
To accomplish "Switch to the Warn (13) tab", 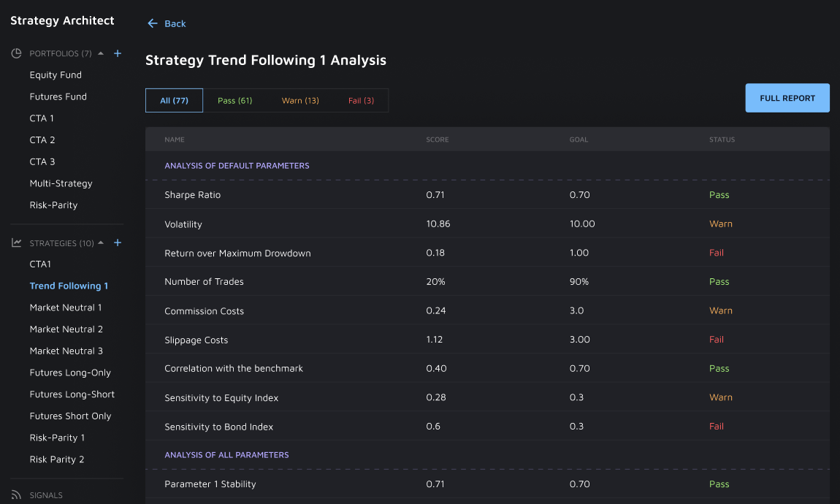I will [x=300, y=100].
